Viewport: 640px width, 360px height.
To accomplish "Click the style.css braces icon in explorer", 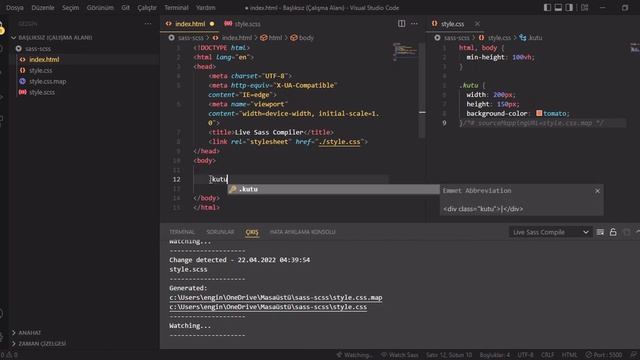I will click(22, 71).
